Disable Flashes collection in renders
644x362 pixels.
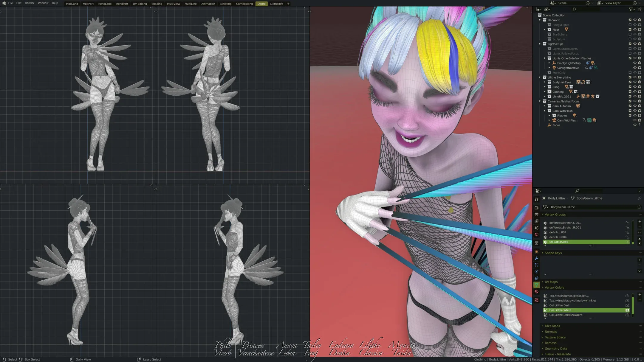pos(640,115)
